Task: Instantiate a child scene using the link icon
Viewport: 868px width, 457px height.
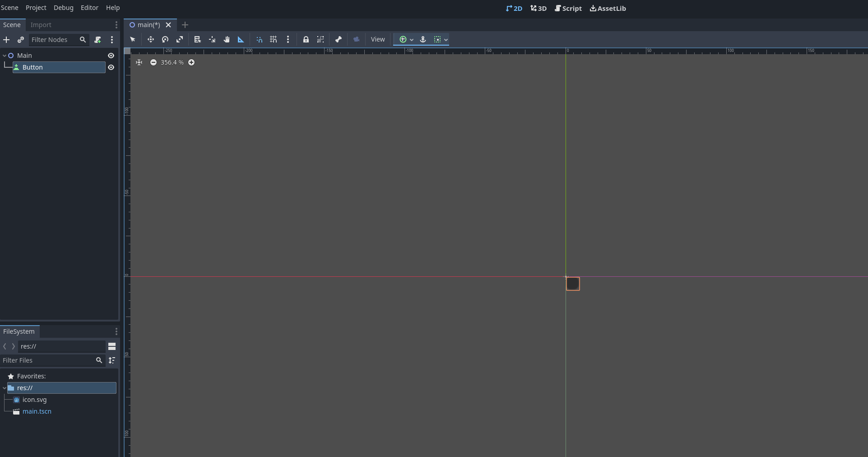Action: pos(21,40)
